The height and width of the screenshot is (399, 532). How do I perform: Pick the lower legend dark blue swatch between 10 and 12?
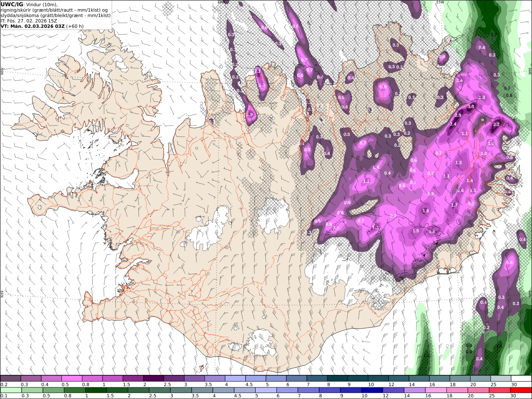(x=372, y=390)
